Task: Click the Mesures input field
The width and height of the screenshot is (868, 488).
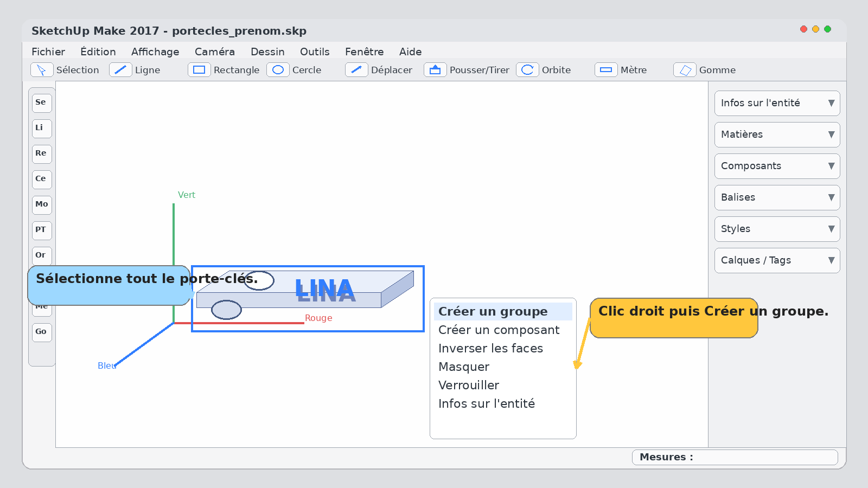Action: tap(735, 457)
